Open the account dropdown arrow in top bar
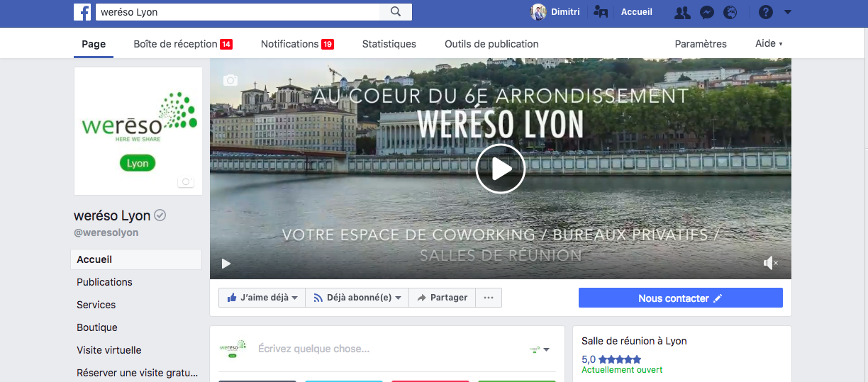Viewport: 868px width, 382px height. click(788, 12)
